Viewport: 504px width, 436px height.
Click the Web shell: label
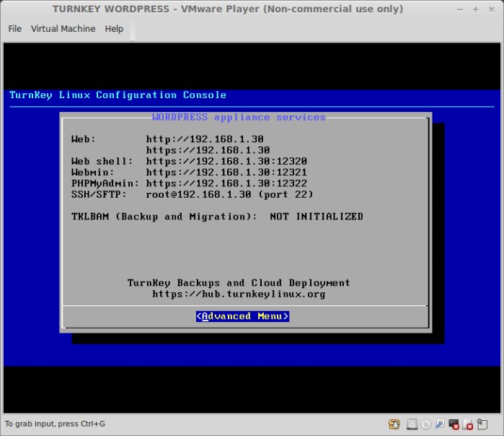(102, 161)
